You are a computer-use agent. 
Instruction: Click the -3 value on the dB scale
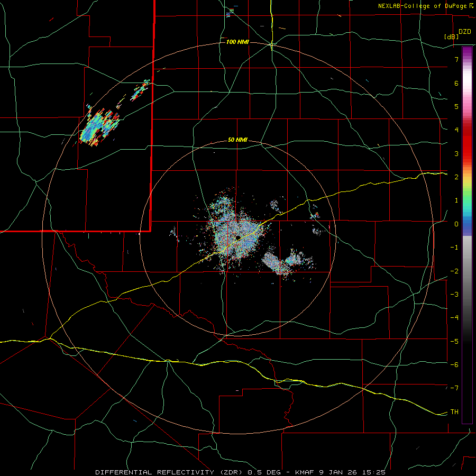[454, 295]
